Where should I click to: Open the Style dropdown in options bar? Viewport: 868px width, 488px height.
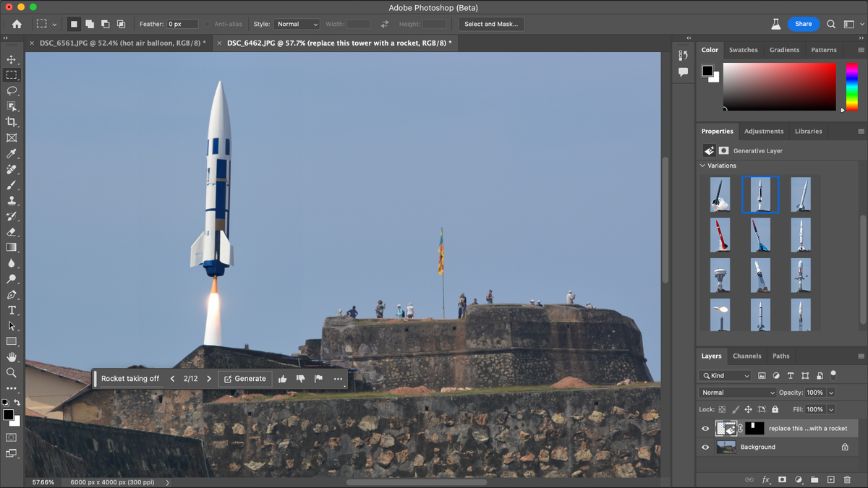pyautogui.click(x=296, y=24)
